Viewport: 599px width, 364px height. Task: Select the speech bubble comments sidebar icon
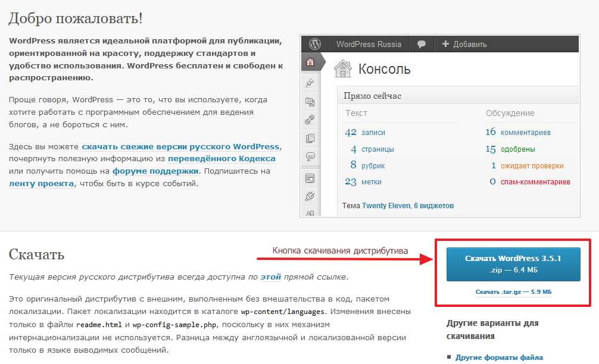pos(310,156)
